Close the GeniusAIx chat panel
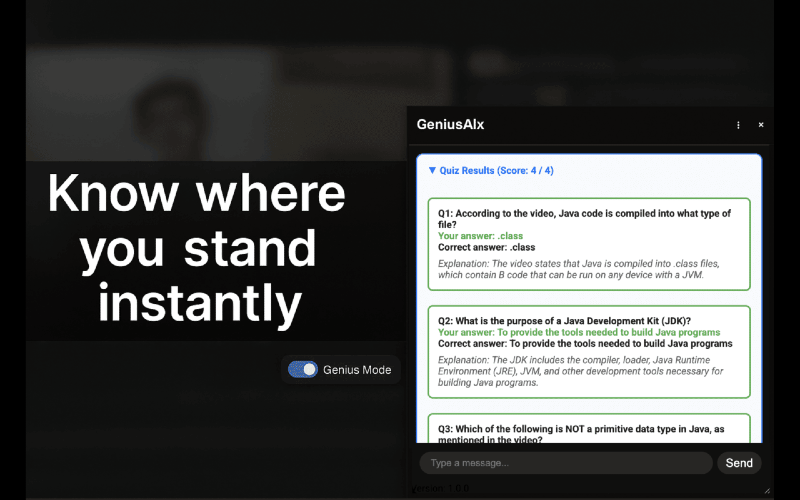The width and height of the screenshot is (800, 500). click(761, 124)
